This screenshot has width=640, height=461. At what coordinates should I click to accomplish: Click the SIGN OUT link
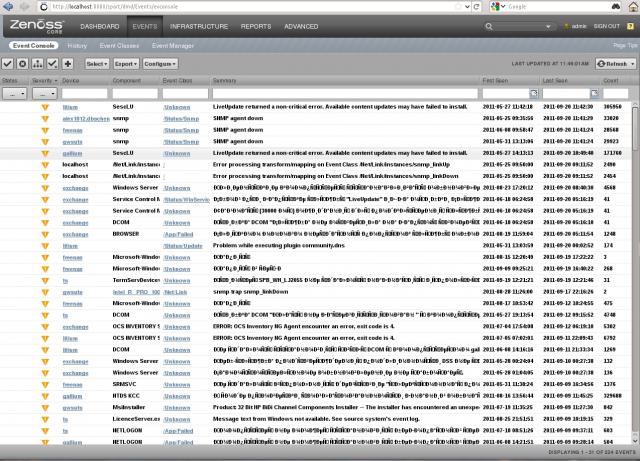click(x=607, y=26)
